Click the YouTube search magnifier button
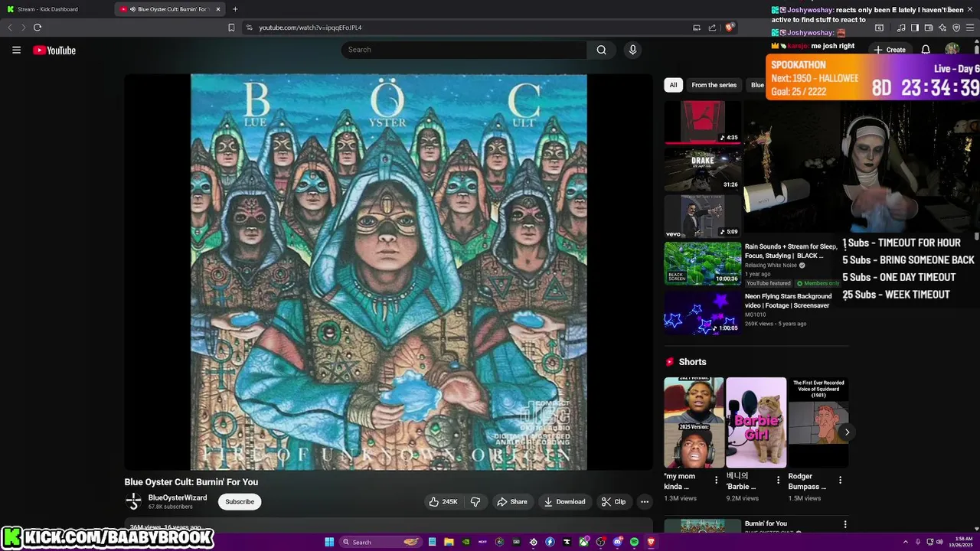 tap(601, 50)
